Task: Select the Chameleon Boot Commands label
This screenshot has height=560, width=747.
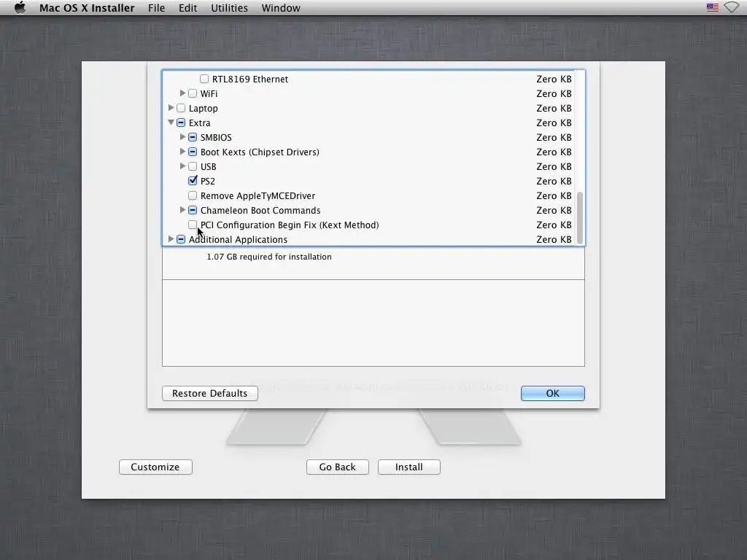Action: coord(260,211)
